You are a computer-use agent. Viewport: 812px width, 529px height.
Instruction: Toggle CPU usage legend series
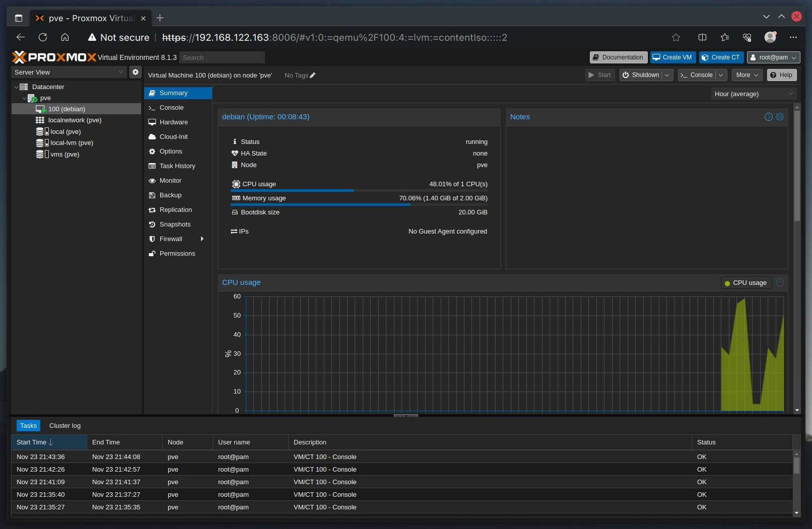746,283
